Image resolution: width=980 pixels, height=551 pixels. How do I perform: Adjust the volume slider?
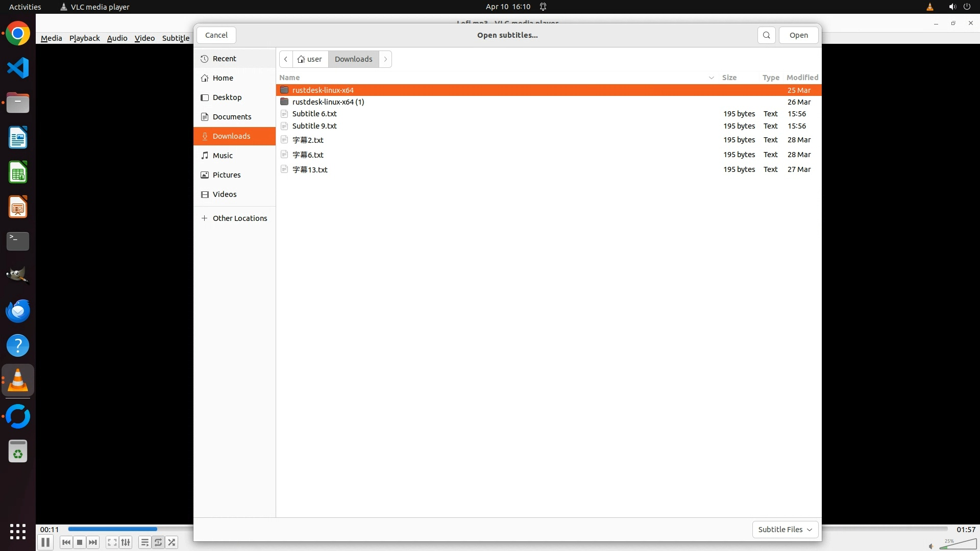click(x=957, y=545)
